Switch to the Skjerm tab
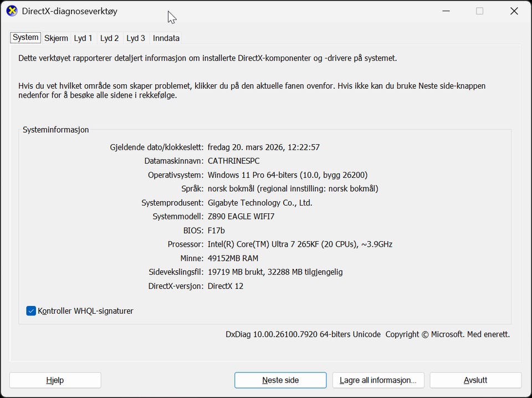The width and height of the screenshot is (532, 398). click(56, 38)
